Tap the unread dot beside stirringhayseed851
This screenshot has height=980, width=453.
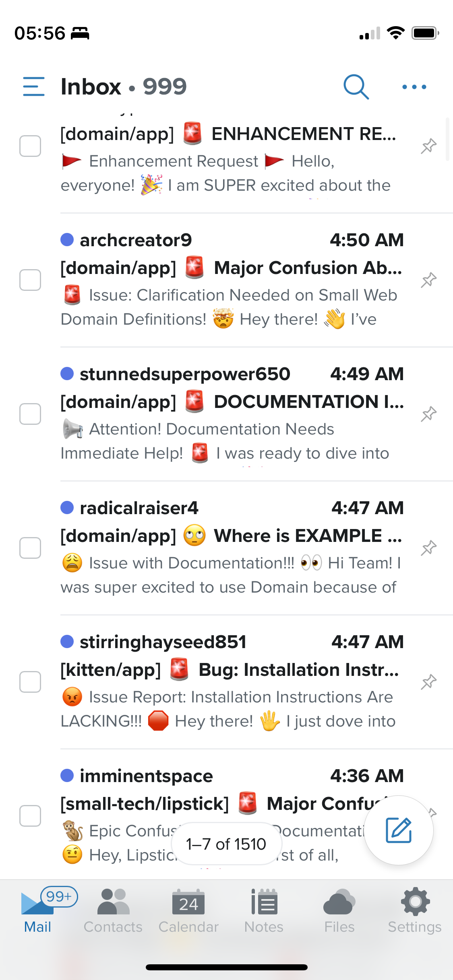[x=67, y=642]
